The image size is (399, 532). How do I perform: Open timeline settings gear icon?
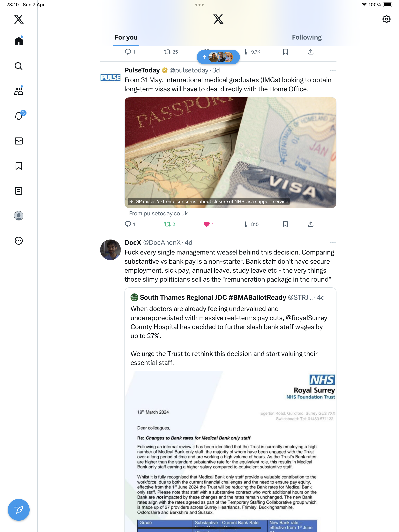386,19
